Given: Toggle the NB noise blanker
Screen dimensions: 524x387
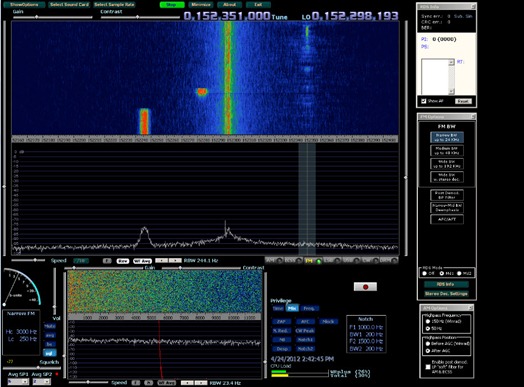Looking at the screenshot, I should (x=281, y=340).
